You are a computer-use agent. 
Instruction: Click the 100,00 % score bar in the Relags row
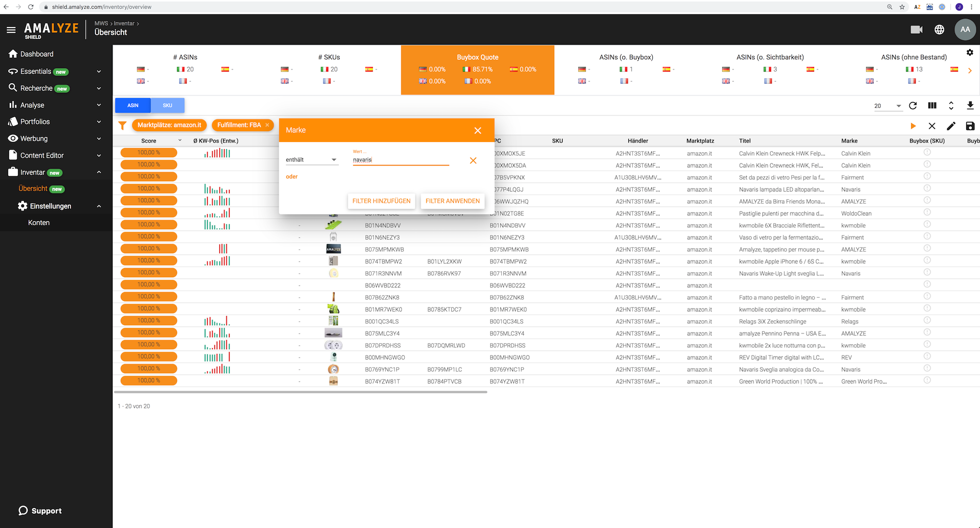coord(149,321)
